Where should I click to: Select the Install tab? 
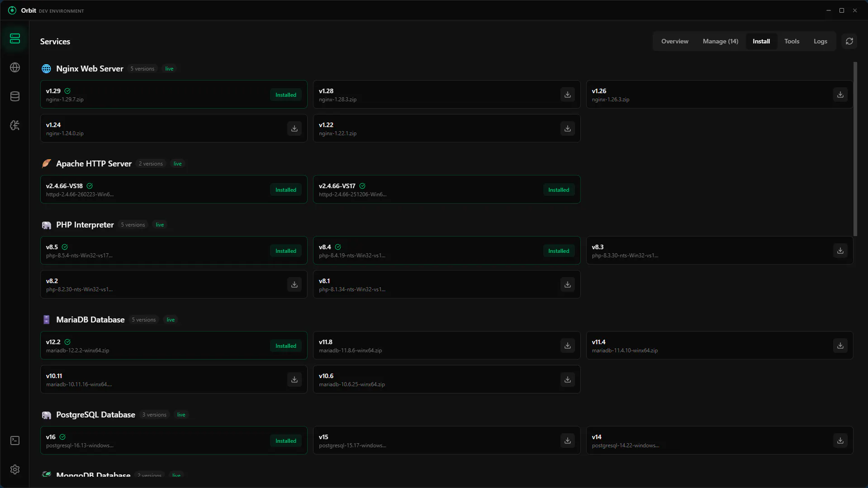pos(761,41)
